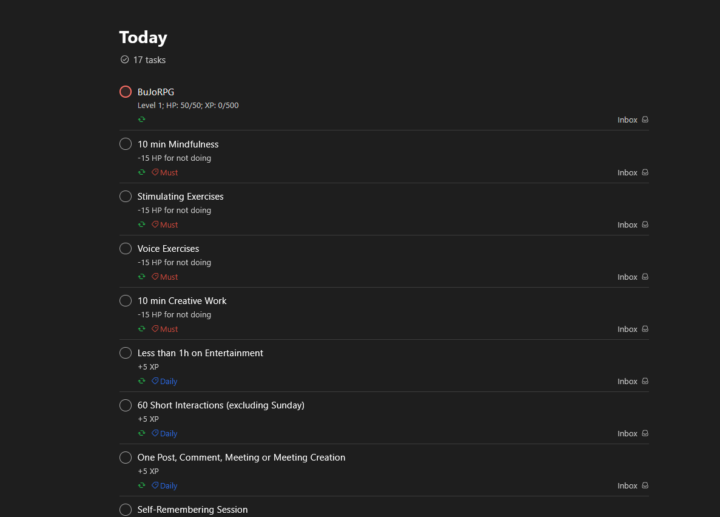Open Must label on 10 min Creative Work
Screen dimensions: 720x517
[x=165, y=329]
